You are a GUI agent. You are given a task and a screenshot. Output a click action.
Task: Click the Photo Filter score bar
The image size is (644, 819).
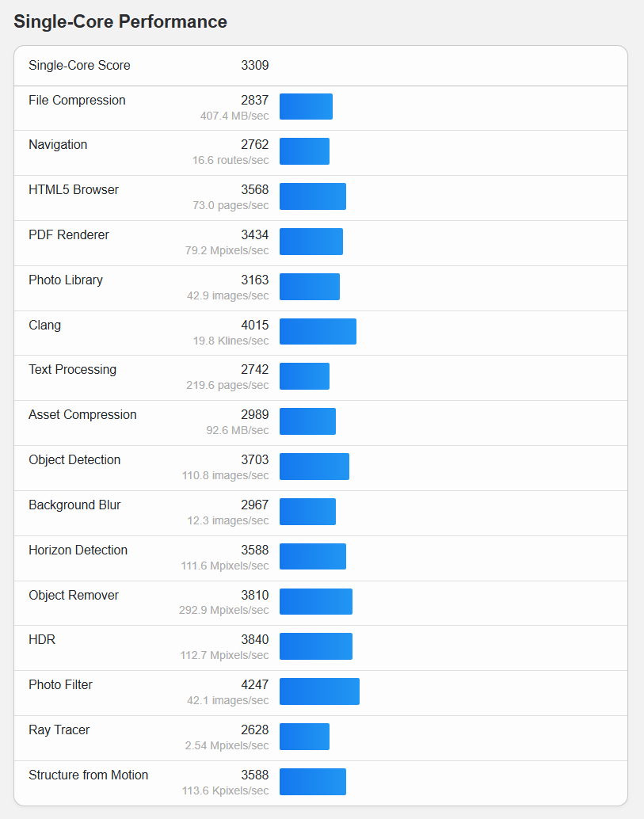coord(319,691)
